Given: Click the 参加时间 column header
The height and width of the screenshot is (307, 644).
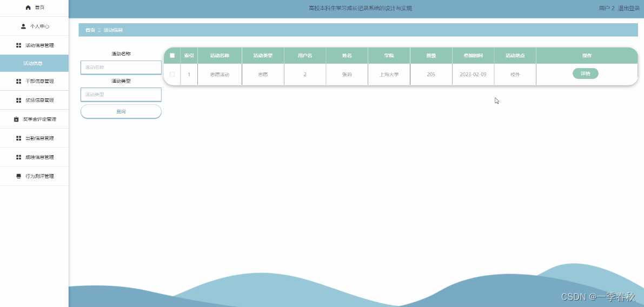Looking at the screenshot, I should click(x=473, y=56).
